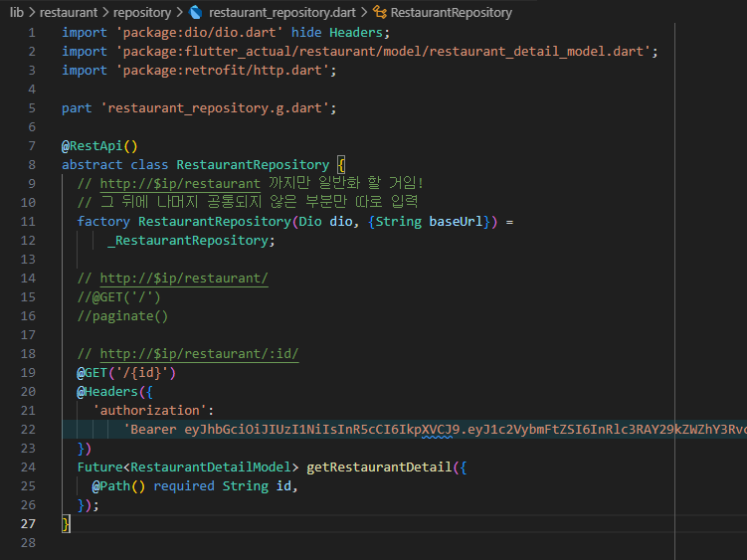Image resolution: width=747 pixels, height=560 pixels.
Task: Open the 'restaurant' breadcrumb folder
Action: 68,12
